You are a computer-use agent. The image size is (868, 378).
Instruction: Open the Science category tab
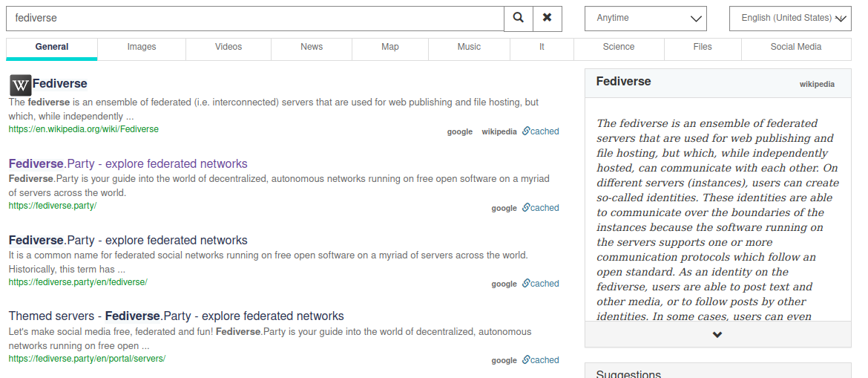[618, 47]
